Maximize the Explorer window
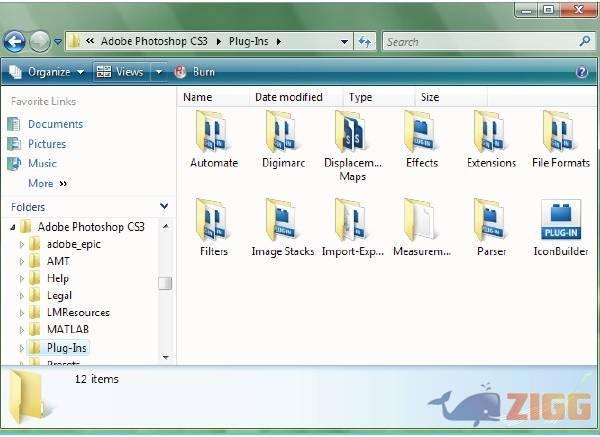600x437 pixels. (x=548, y=10)
